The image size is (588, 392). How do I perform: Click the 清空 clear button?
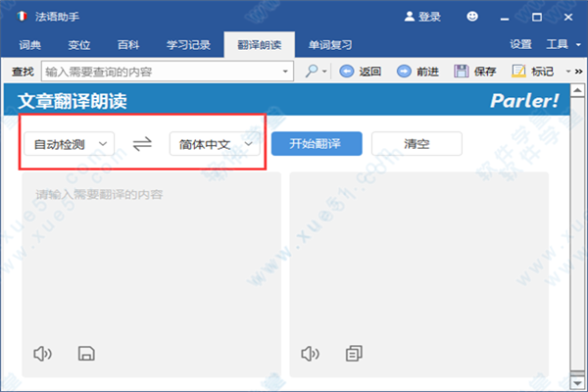(x=416, y=144)
